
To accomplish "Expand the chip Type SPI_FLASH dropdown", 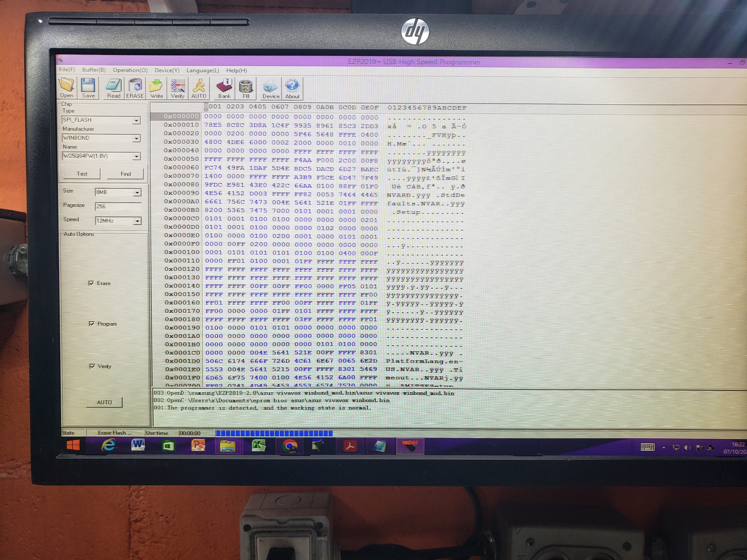I will [x=136, y=121].
